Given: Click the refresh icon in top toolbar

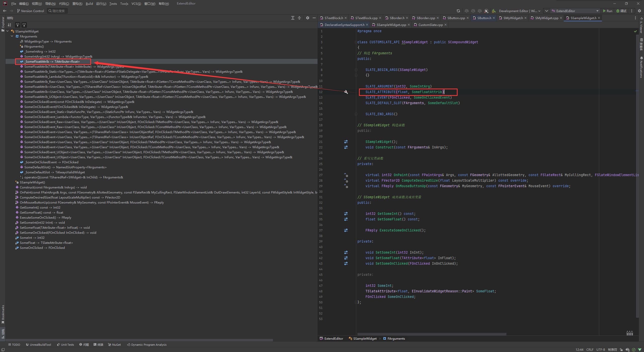Looking at the screenshot, I should pos(458,11).
